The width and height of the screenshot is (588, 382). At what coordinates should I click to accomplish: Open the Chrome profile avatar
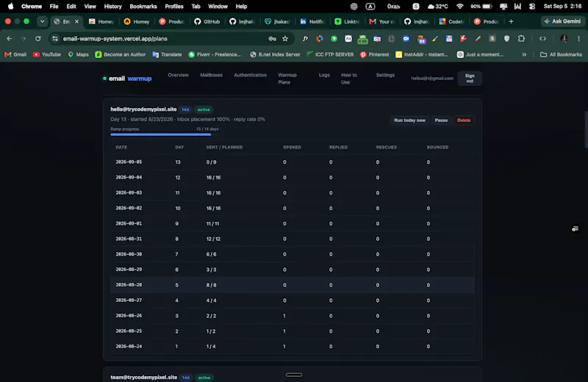coord(564,39)
